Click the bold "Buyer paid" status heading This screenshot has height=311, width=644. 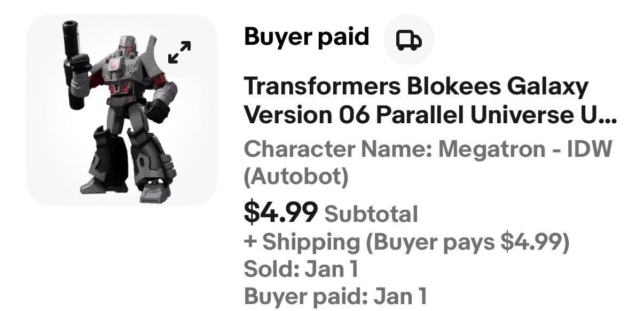(307, 37)
